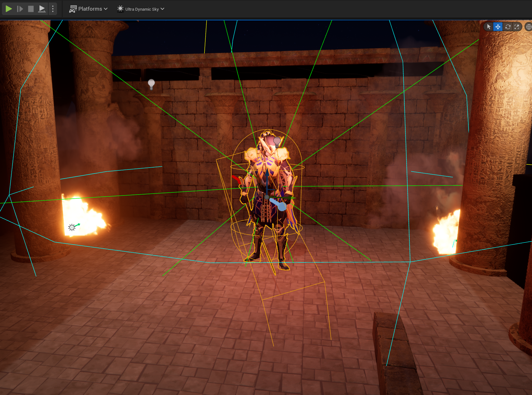Toggle world/local coordinate globe icon
Image resolution: width=532 pixels, height=395 pixels.
coord(529,27)
